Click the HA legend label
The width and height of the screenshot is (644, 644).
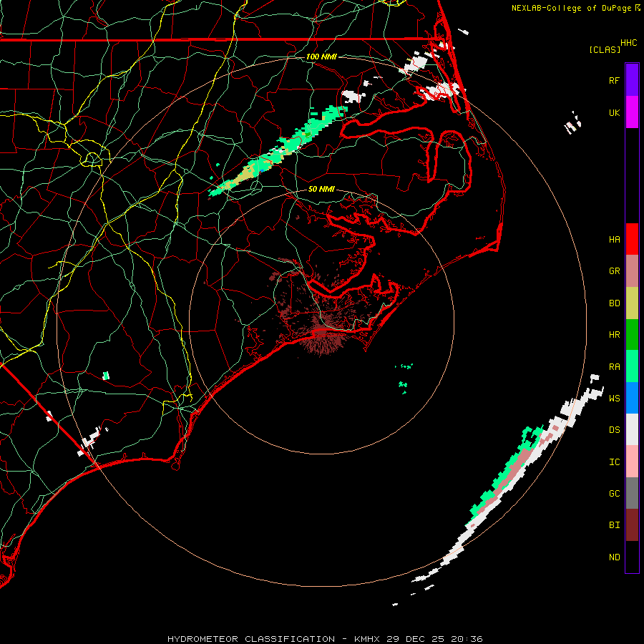tap(614, 239)
